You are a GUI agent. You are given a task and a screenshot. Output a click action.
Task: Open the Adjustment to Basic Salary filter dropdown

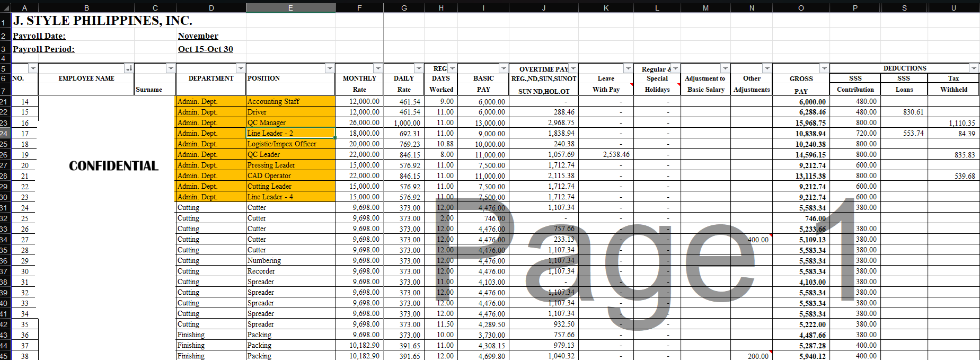click(x=725, y=68)
